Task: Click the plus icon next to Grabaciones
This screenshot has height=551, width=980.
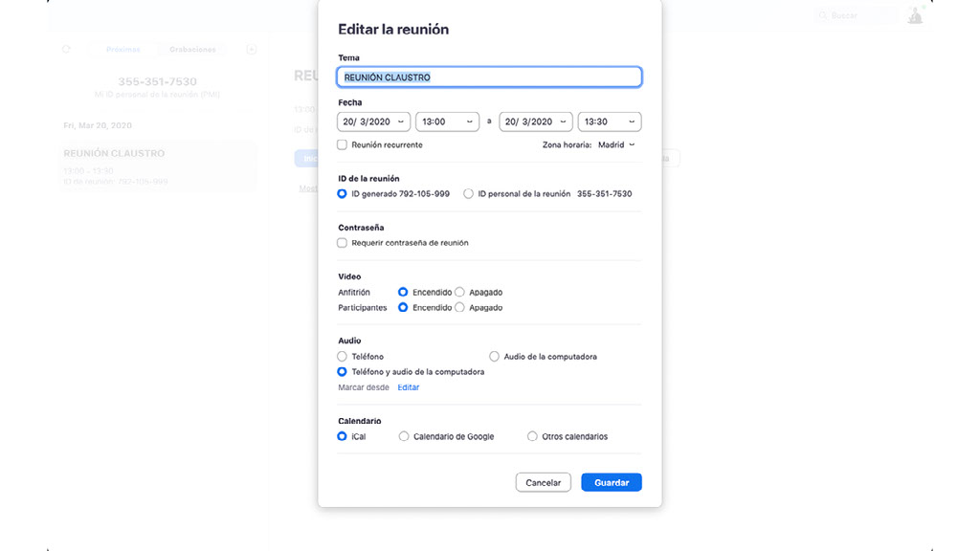Action: (252, 49)
